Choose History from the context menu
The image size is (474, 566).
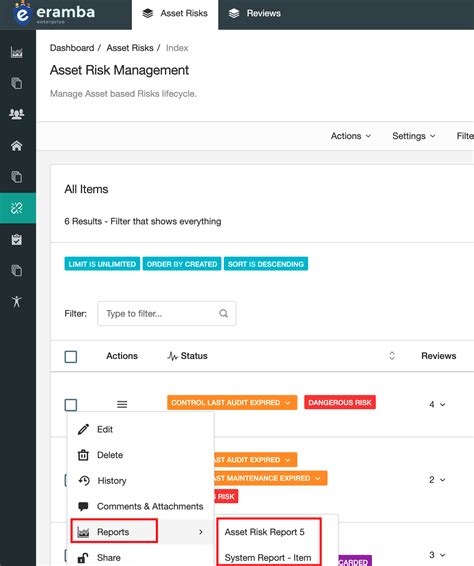[x=141, y=480]
